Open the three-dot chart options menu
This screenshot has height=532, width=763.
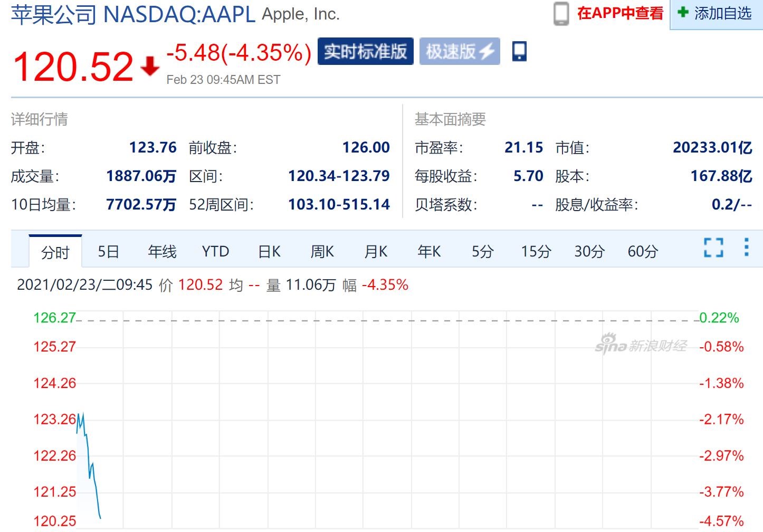pos(746,247)
